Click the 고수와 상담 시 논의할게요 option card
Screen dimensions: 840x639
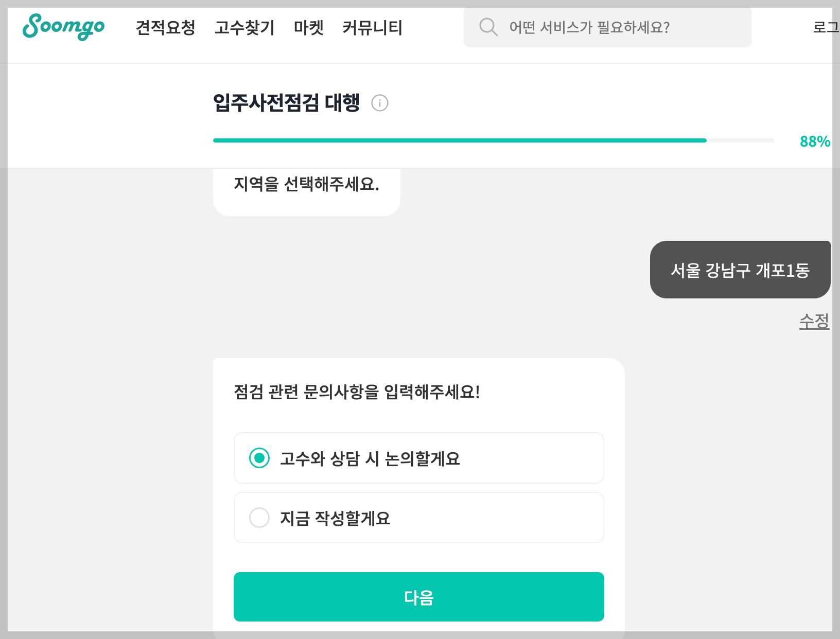pos(418,458)
